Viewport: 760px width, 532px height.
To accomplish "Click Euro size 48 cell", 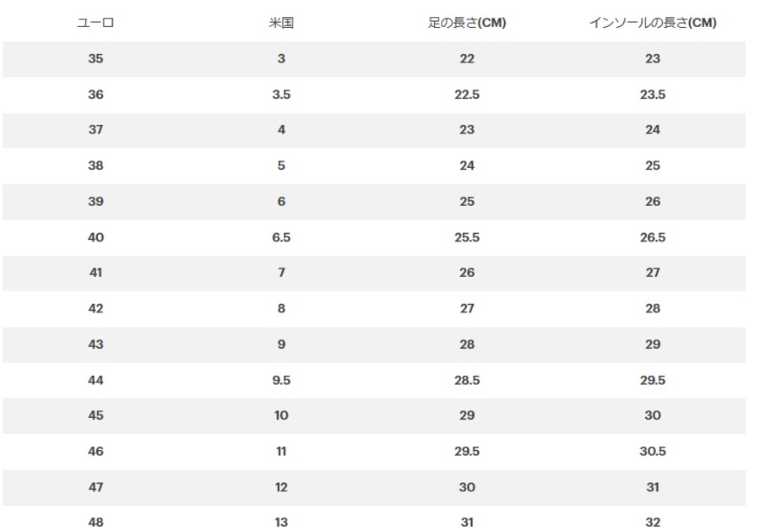I will click(95, 523).
